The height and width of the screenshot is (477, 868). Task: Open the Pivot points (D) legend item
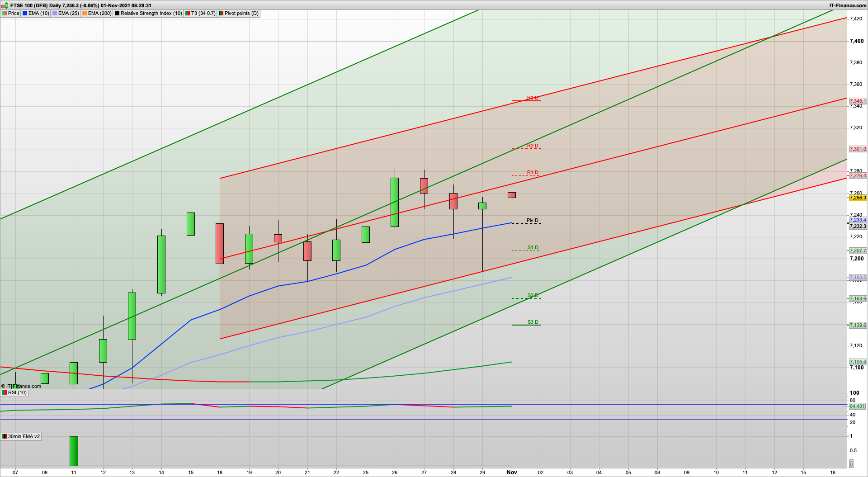pyautogui.click(x=239, y=13)
